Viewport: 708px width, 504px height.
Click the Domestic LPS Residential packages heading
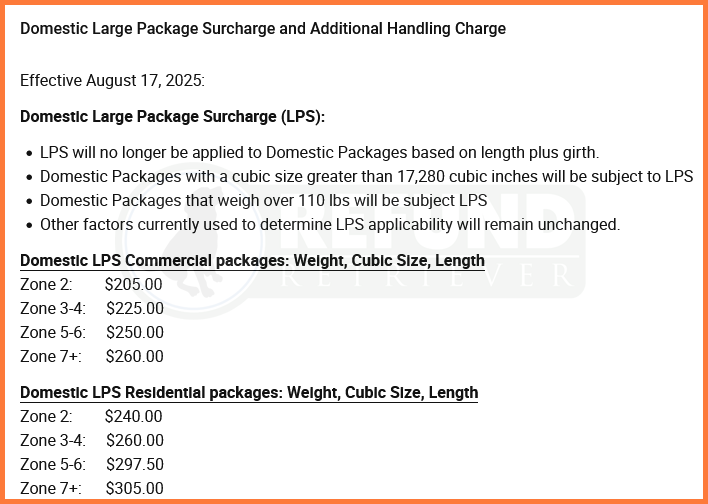click(249, 393)
